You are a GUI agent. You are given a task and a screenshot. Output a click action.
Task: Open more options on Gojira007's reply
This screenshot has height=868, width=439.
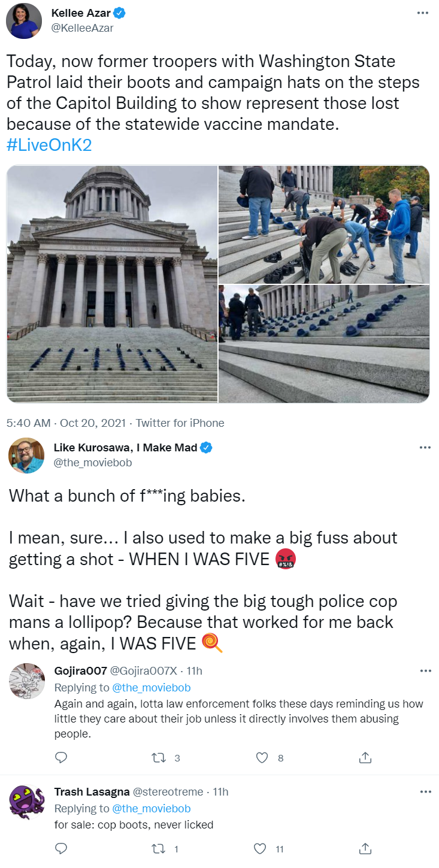[x=424, y=671]
